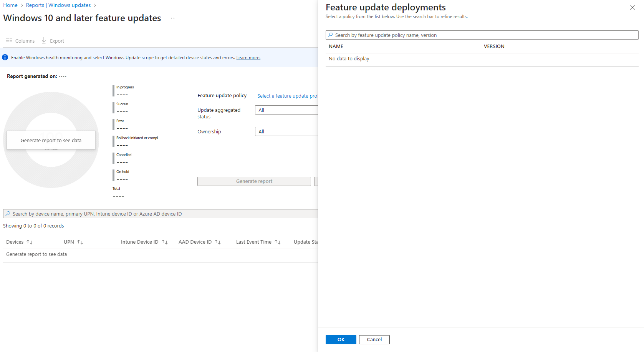Click the Export download icon
644x352 pixels.
(44, 40)
